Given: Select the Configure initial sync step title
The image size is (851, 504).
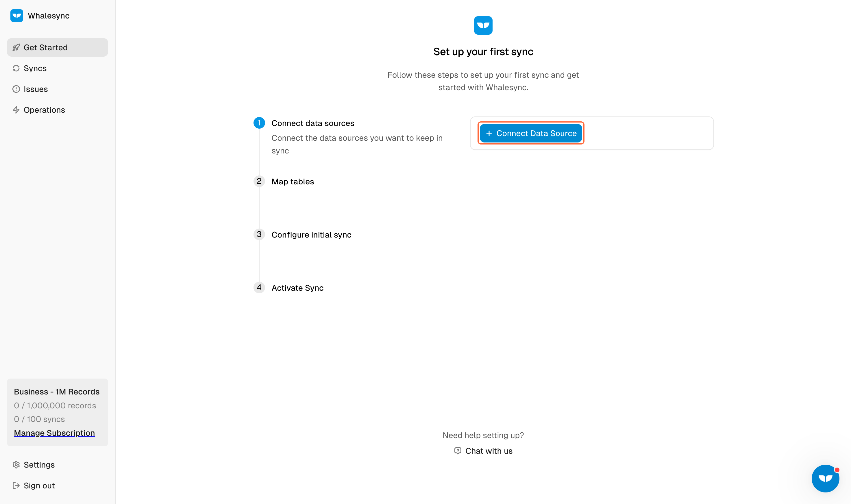Looking at the screenshot, I should pyautogui.click(x=311, y=235).
